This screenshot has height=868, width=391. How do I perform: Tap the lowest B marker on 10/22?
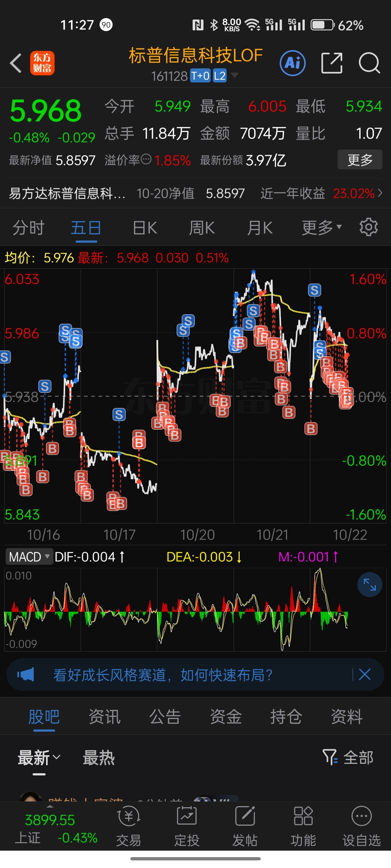pyautogui.click(x=311, y=429)
